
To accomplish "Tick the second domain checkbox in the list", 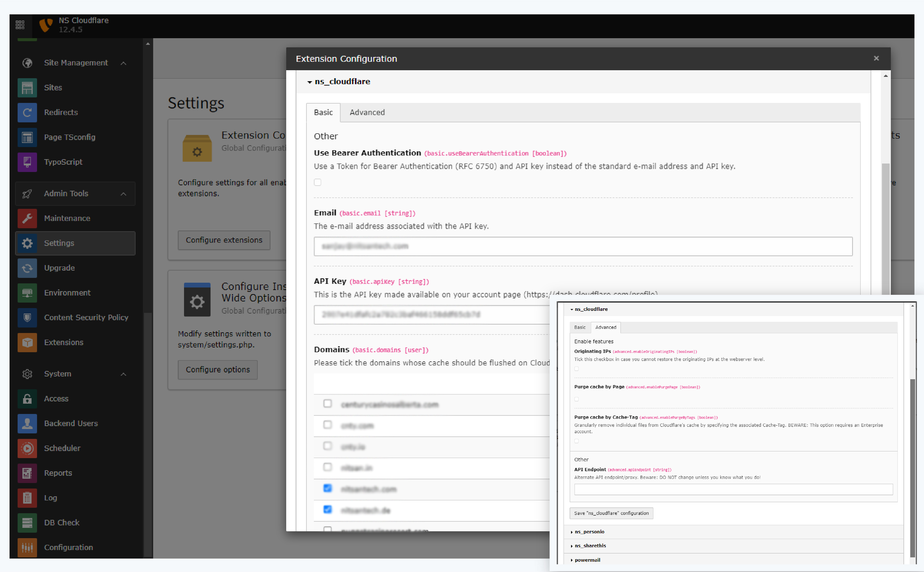I will (x=327, y=425).
